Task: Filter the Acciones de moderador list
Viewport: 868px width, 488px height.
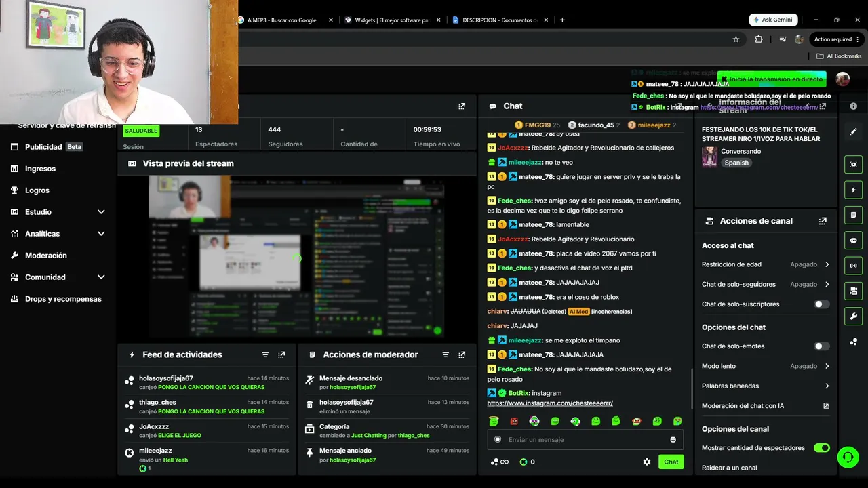Action: coord(446,354)
